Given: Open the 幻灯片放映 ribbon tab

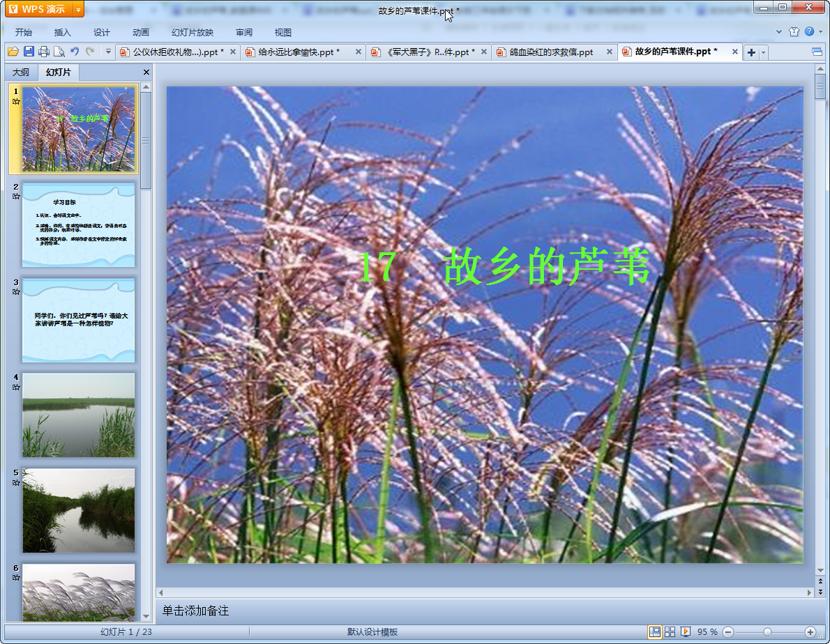Looking at the screenshot, I should pos(193,32).
